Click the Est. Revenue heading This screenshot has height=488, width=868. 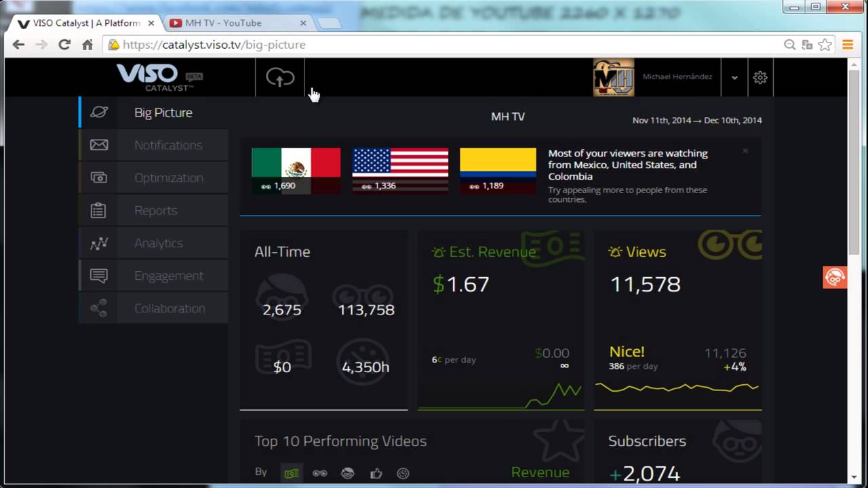pos(492,252)
